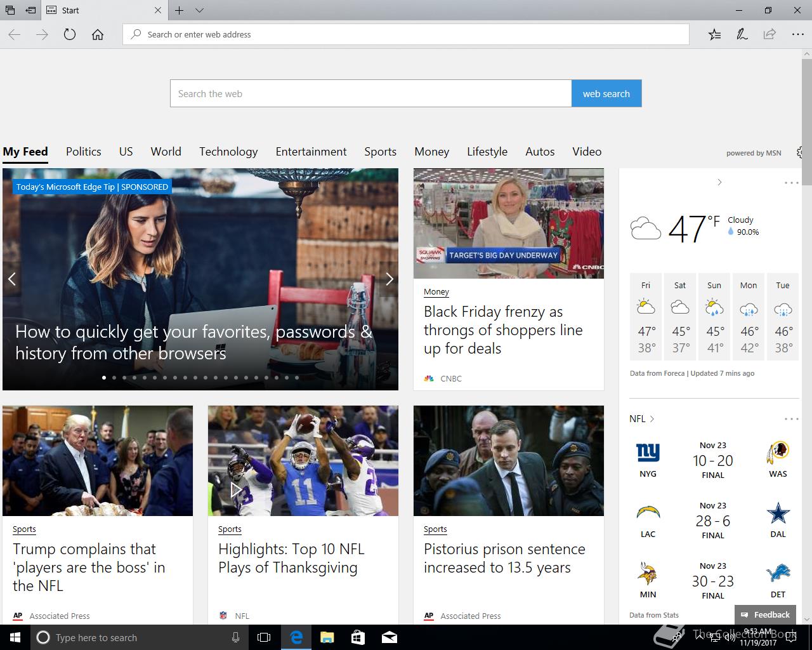The height and width of the screenshot is (650, 812).
Task: Play the NFL highlights video
Action: click(235, 489)
